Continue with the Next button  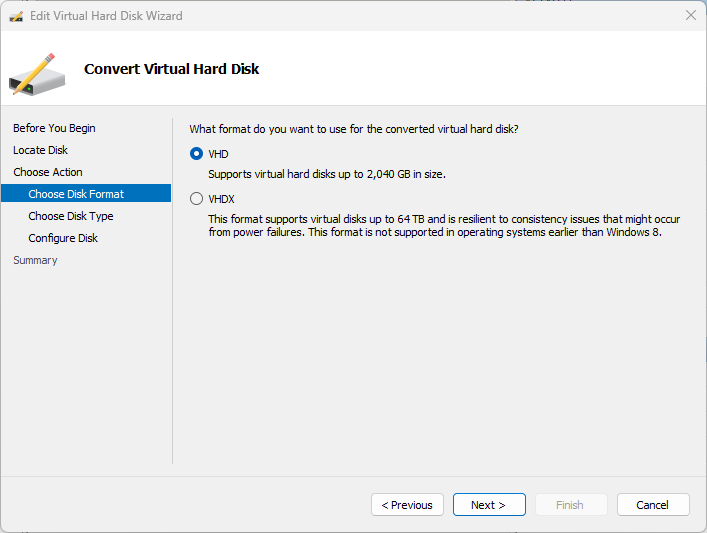[x=488, y=505]
